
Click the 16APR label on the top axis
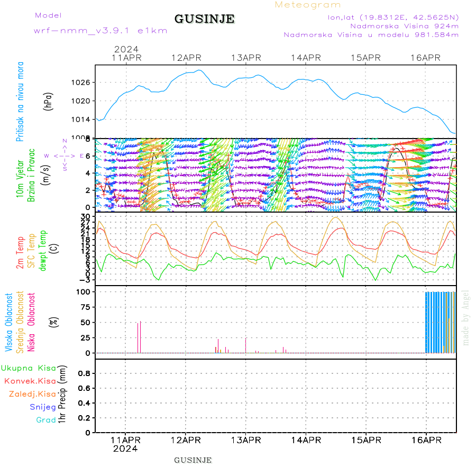426,58
